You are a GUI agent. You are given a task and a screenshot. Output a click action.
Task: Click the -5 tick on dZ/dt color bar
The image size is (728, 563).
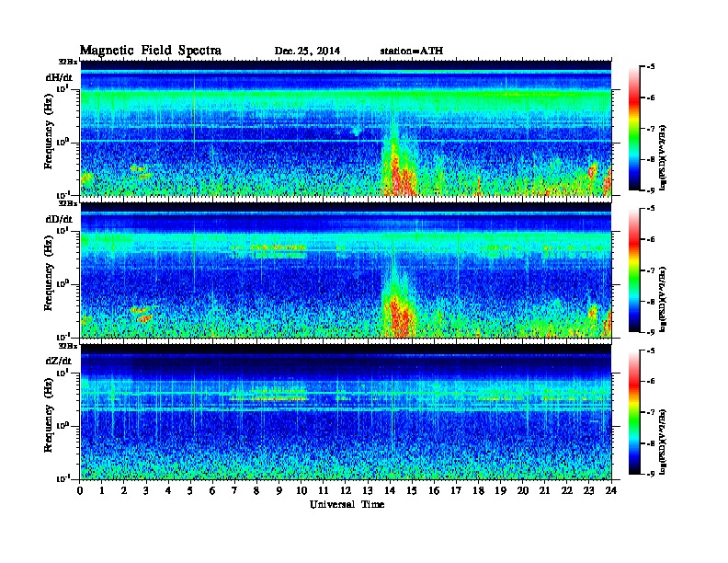(651, 350)
